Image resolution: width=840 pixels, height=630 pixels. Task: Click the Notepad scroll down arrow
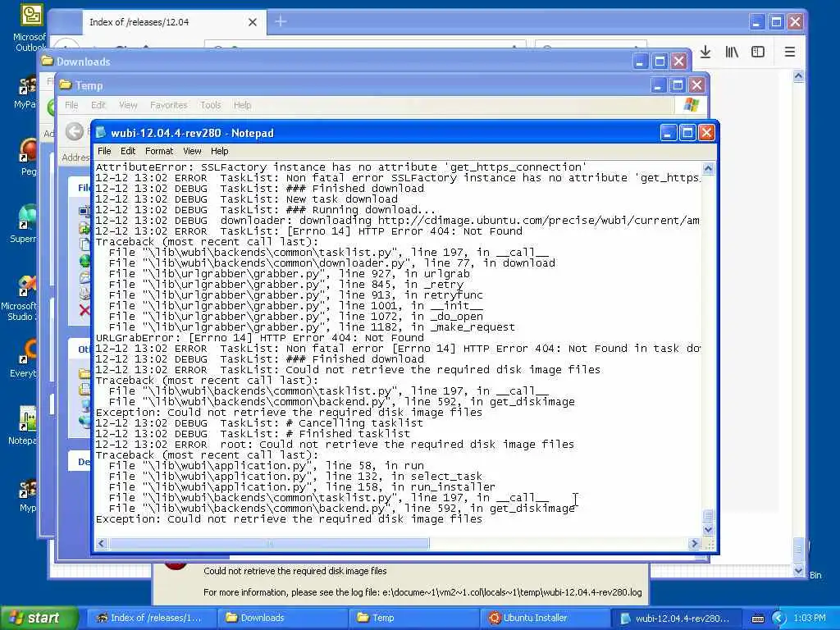[708, 529]
